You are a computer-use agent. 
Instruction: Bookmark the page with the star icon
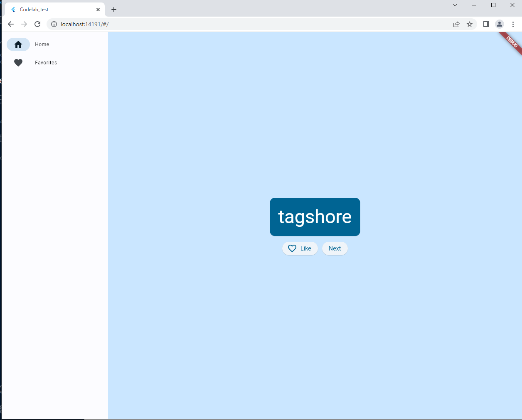[x=470, y=24]
